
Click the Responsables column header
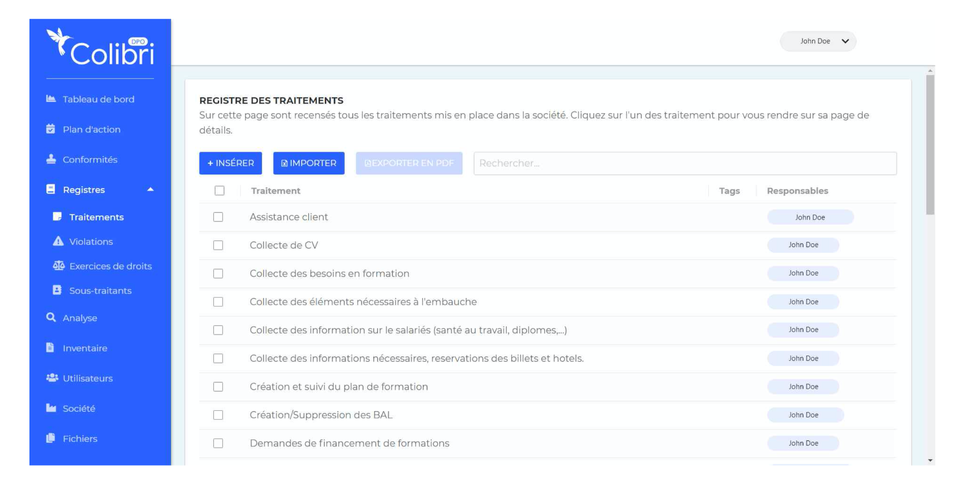pyautogui.click(x=797, y=191)
